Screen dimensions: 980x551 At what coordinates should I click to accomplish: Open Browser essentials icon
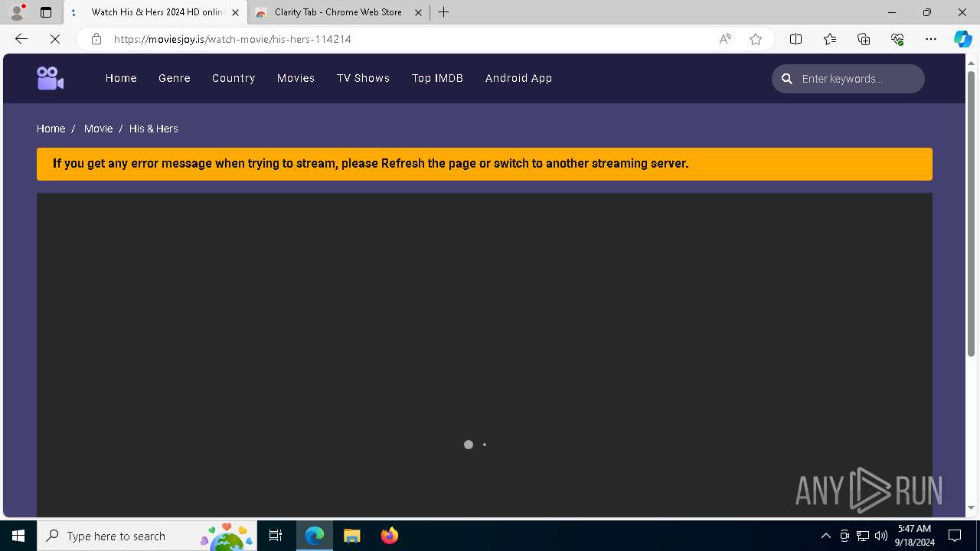pyautogui.click(x=897, y=39)
